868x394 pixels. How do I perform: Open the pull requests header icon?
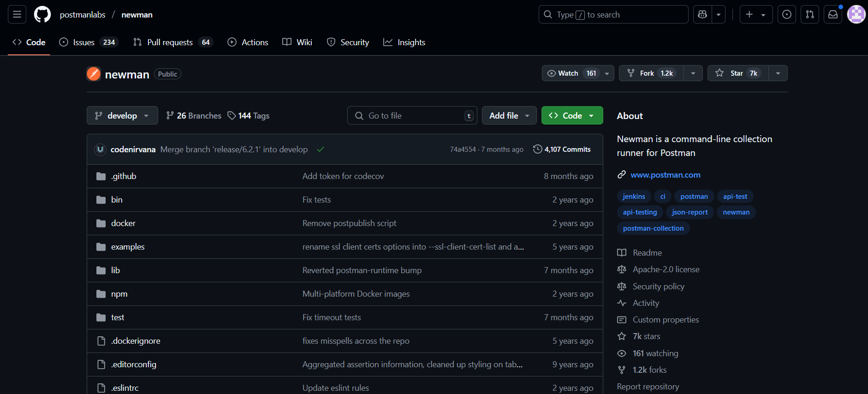pyautogui.click(x=810, y=15)
